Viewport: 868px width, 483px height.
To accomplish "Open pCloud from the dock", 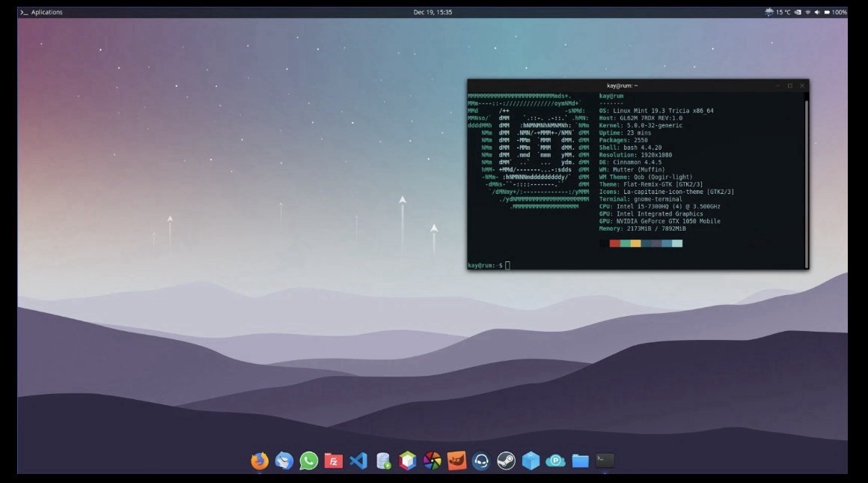I will click(x=555, y=461).
